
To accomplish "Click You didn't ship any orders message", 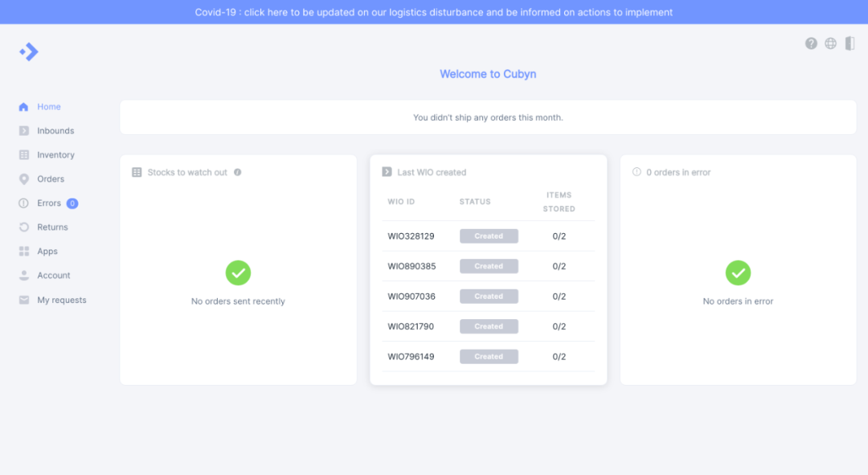I will pyautogui.click(x=488, y=117).
